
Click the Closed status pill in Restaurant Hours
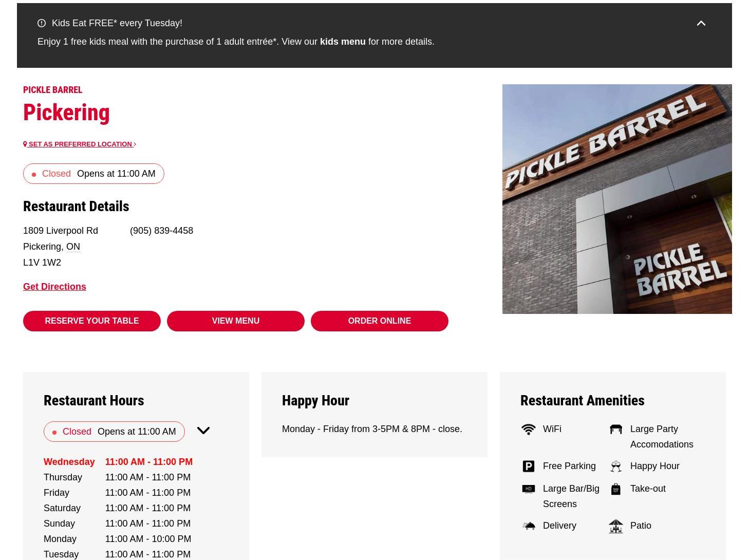click(114, 432)
